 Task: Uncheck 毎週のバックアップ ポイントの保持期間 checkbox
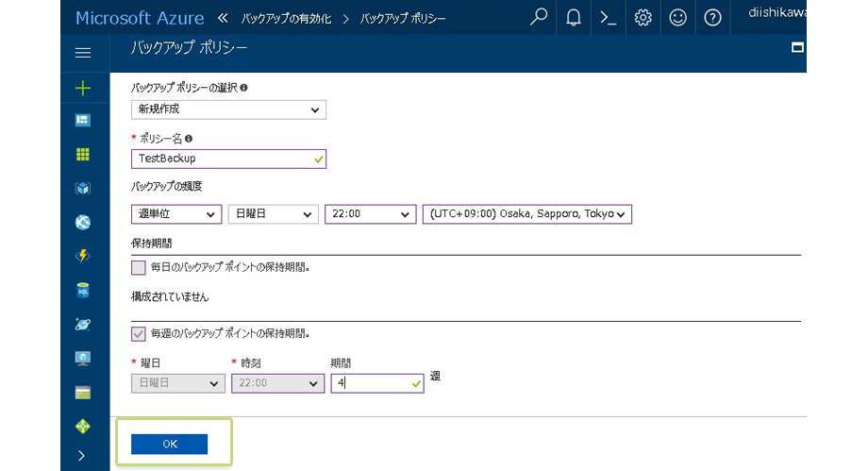[x=140, y=333]
